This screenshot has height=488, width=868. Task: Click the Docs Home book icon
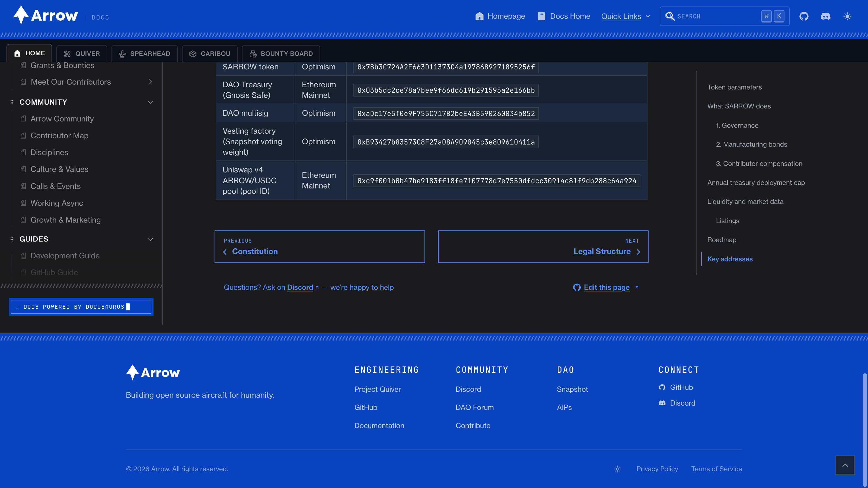tap(541, 16)
